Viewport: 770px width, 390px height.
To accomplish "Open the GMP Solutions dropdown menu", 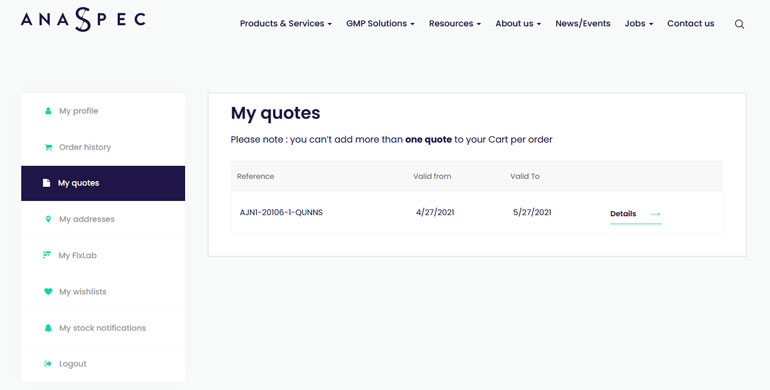I will (x=380, y=24).
